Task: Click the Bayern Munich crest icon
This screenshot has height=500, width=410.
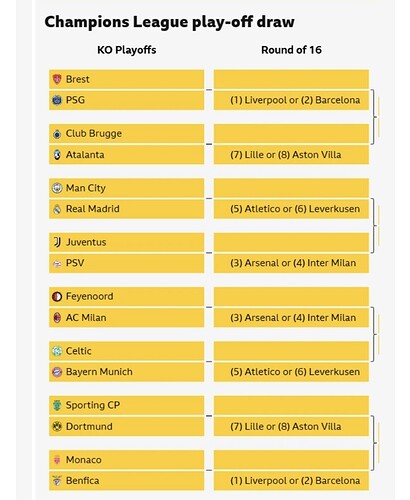Action: coord(57,372)
